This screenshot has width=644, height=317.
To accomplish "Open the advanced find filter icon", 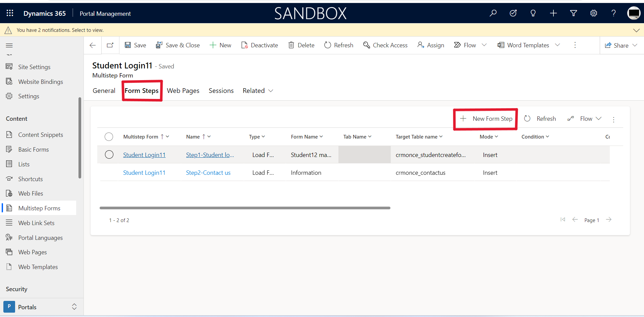I will [574, 13].
